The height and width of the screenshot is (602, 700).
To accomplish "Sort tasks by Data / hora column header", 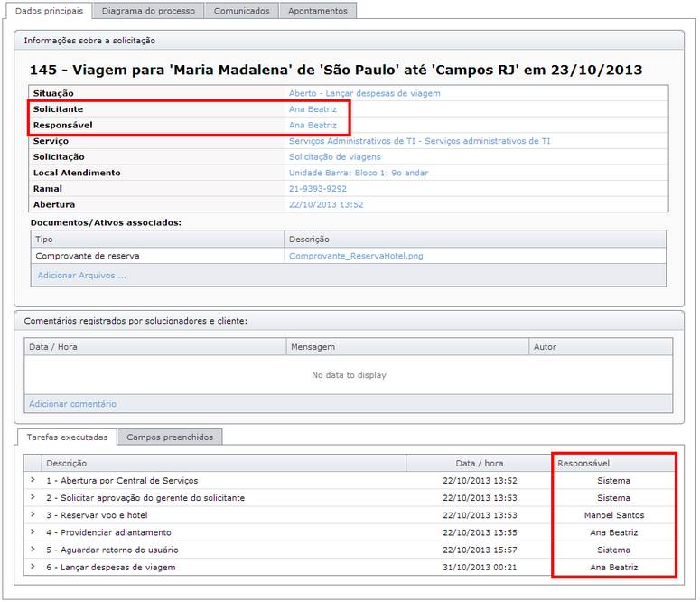I will 480,463.
